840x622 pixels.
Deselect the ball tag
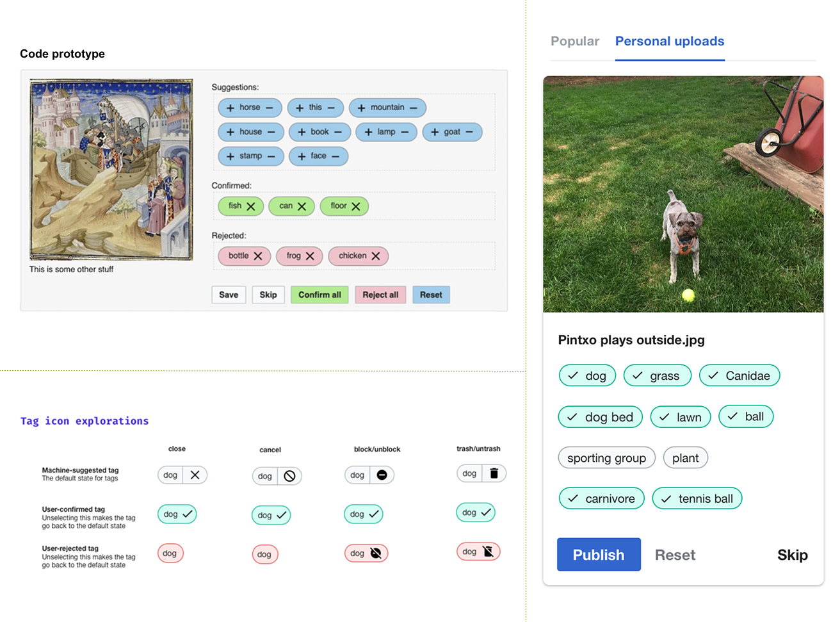746,416
